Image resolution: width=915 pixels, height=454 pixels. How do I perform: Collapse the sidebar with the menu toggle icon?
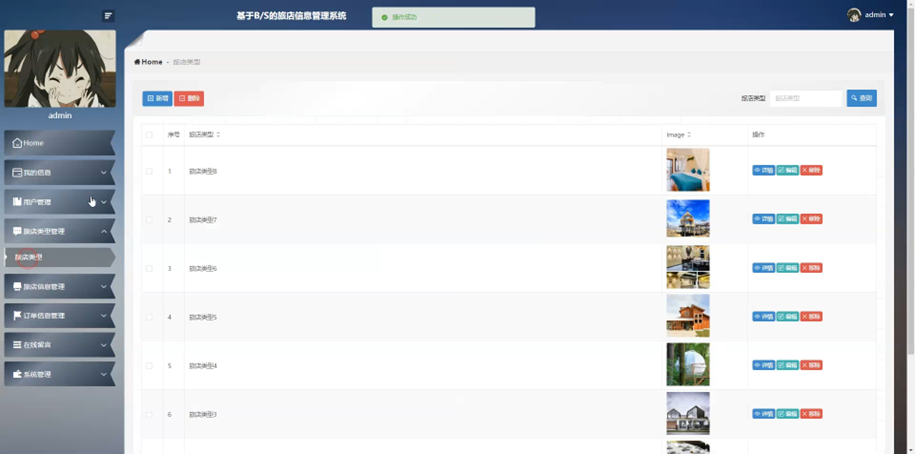[108, 16]
